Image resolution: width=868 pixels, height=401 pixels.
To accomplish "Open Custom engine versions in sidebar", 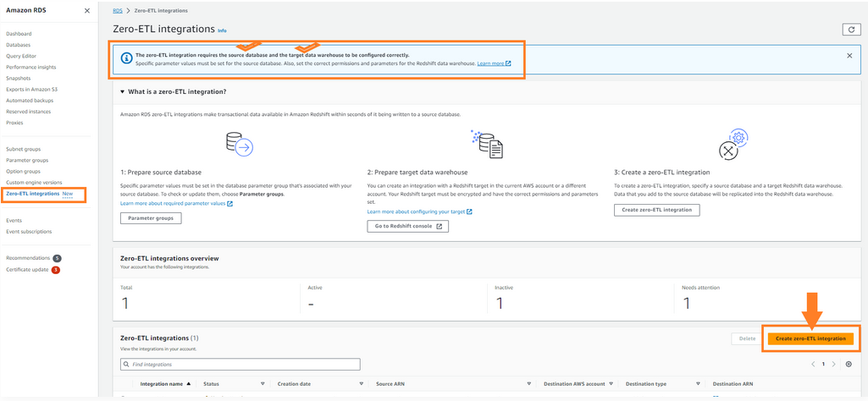I will click(x=34, y=182).
